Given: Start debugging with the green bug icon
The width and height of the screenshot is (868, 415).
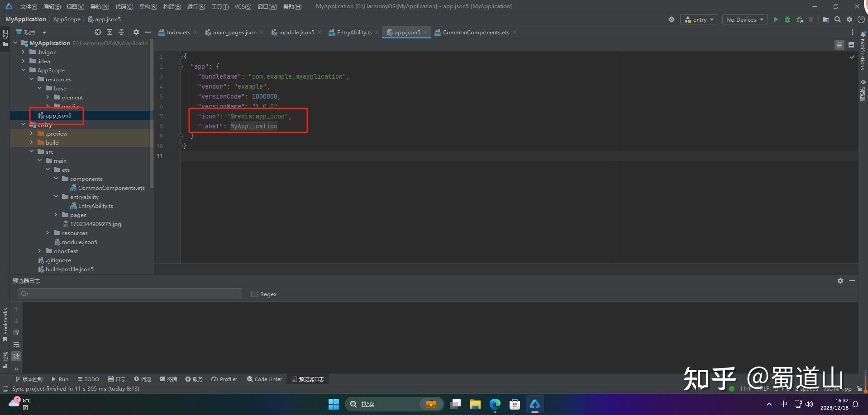Looking at the screenshot, I should pyautogui.click(x=787, y=19).
